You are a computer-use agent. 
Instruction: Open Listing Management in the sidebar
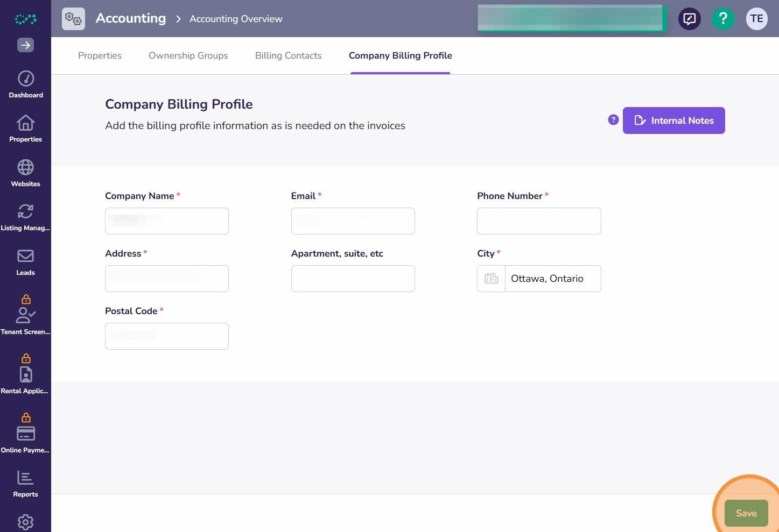(x=25, y=218)
